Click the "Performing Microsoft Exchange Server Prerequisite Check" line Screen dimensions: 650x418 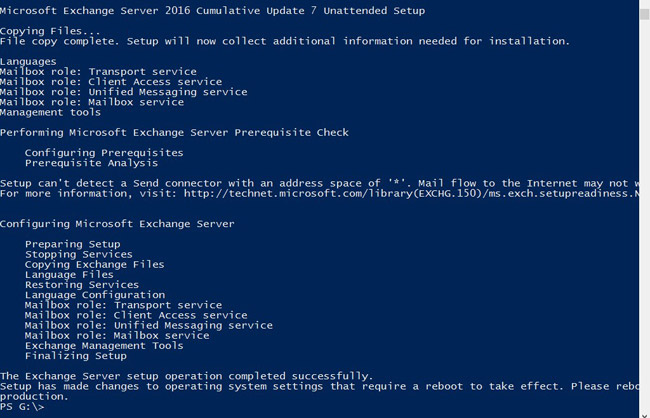[x=174, y=132]
